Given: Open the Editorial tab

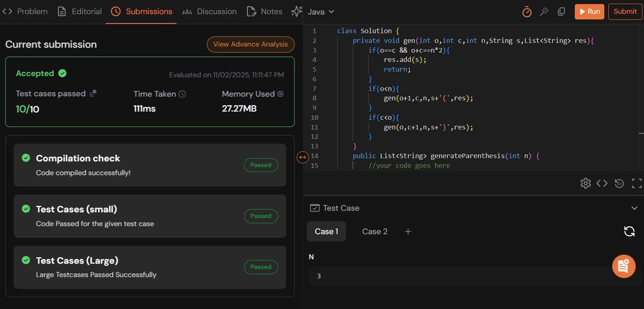Looking at the screenshot, I should (x=85, y=11).
